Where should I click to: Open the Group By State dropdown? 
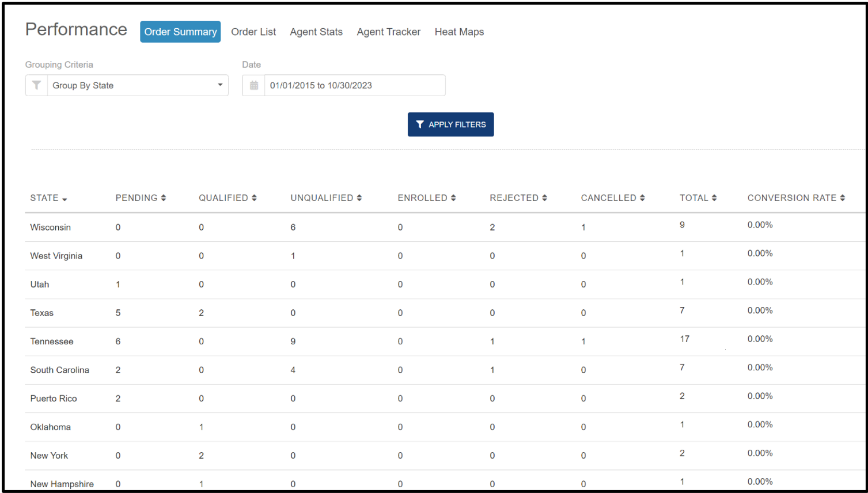click(138, 85)
